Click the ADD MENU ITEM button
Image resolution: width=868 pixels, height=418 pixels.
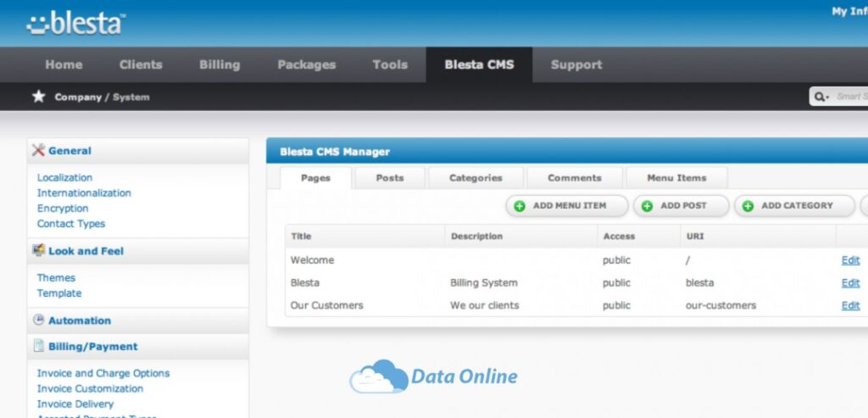pos(567,205)
